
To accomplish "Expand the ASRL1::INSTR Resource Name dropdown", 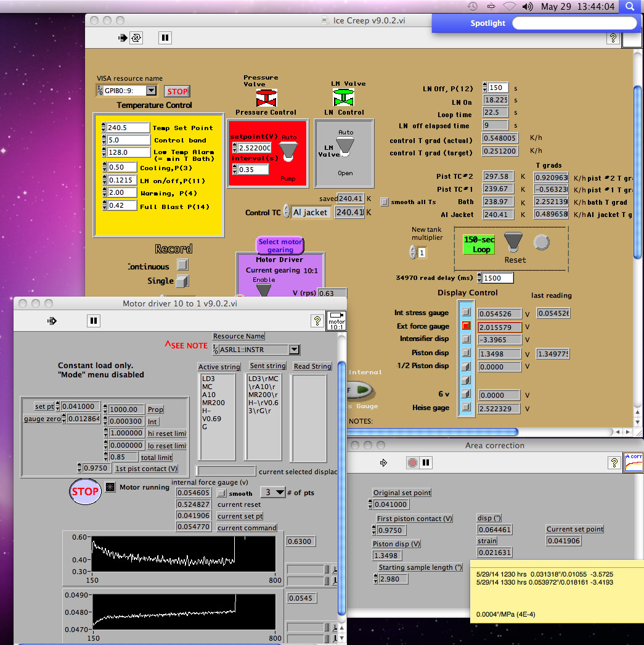I will (x=294, y=350).
